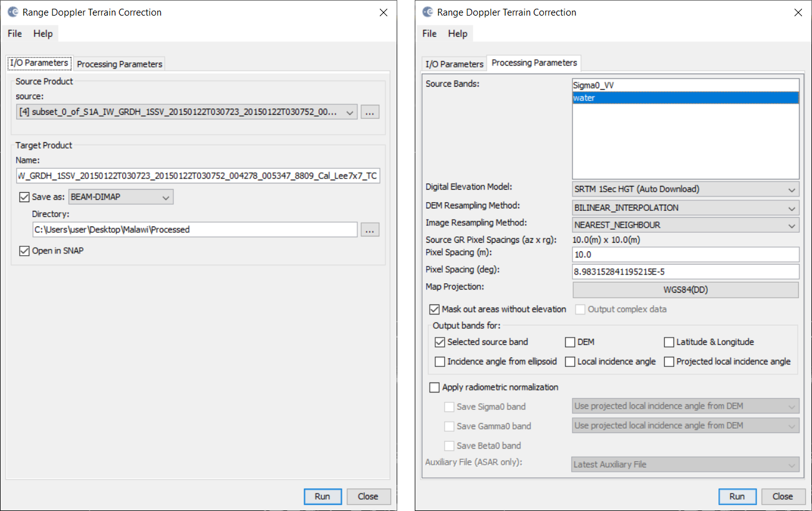
Task: Enable Latitude & Longitude output checkbox
Action: 669,342
